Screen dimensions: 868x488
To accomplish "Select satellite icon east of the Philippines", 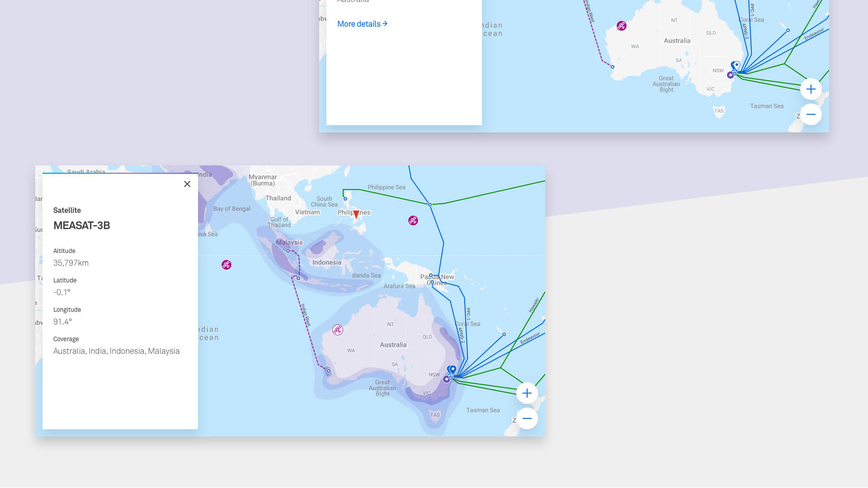I will pyautogui.click(x=413, y=221).
